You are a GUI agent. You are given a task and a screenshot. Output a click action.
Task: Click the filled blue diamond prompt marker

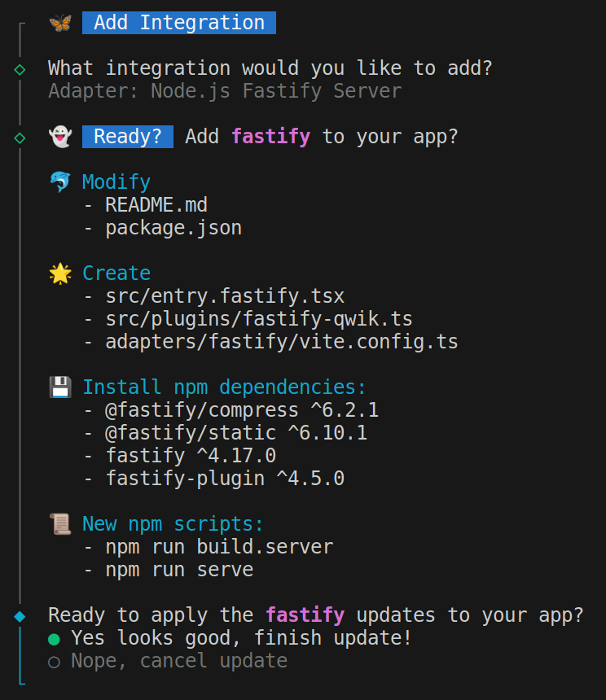tap(20, 616)
